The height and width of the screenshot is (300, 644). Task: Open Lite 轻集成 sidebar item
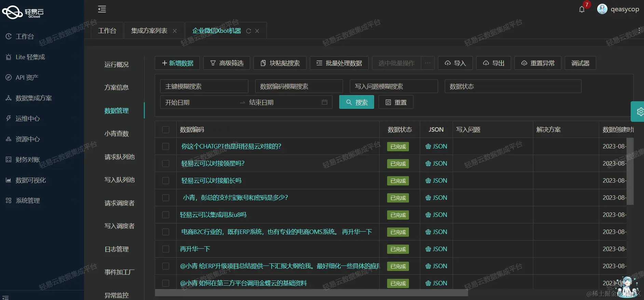(42, 57)
